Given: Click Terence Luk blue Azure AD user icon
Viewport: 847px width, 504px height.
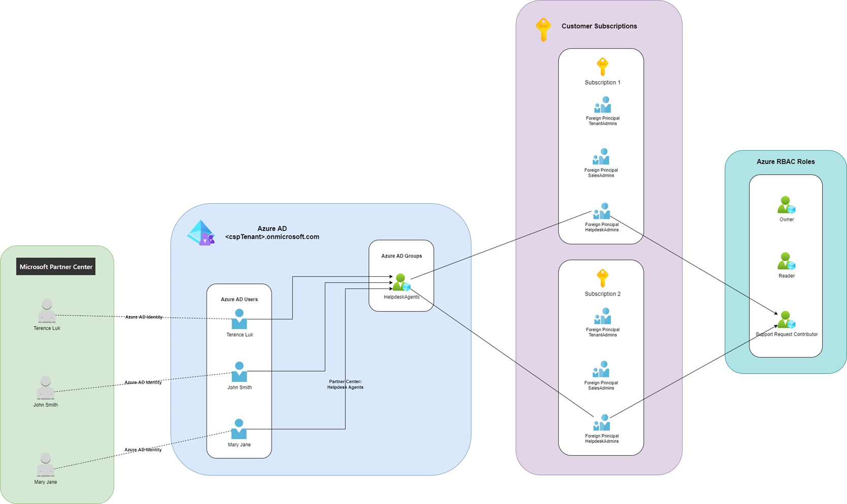Looking at the screenshot, I should coord(240,319).
